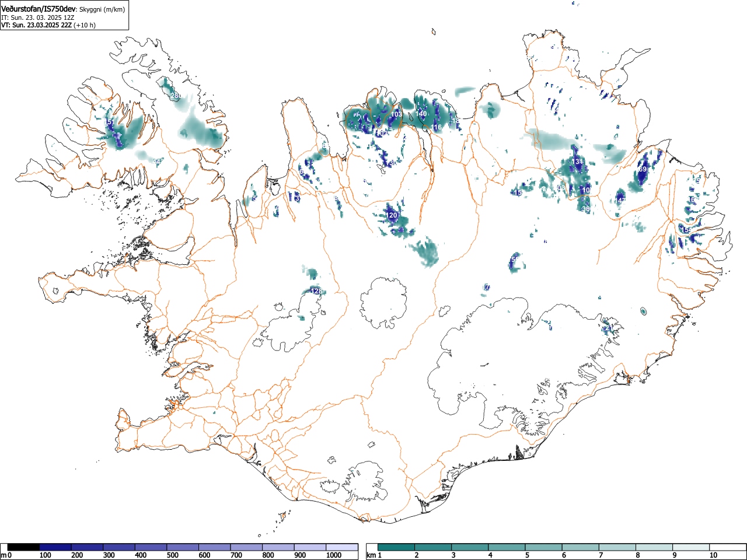Screen dimensions: 747x560
Task: Click the '400' legend tick label
Action: click(141, 555)
